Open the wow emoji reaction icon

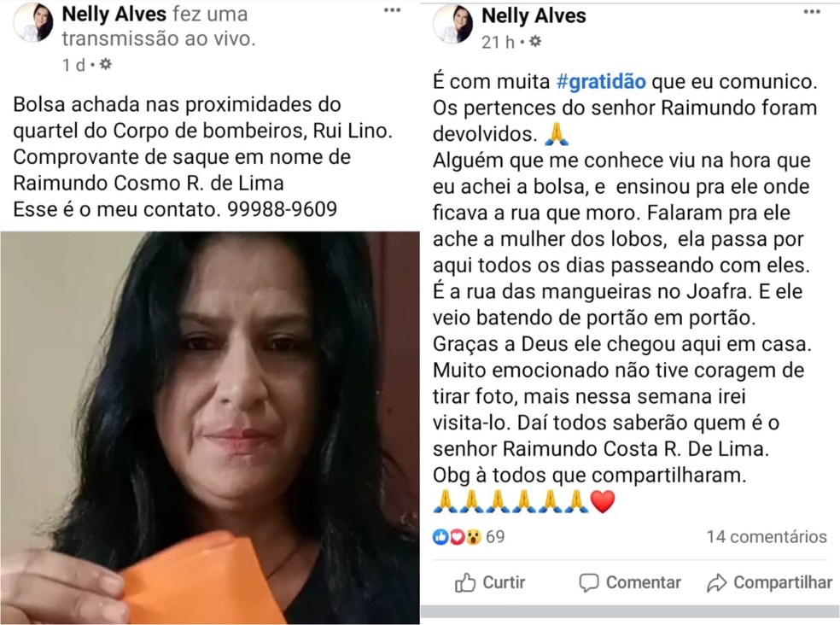click(473, 536)
